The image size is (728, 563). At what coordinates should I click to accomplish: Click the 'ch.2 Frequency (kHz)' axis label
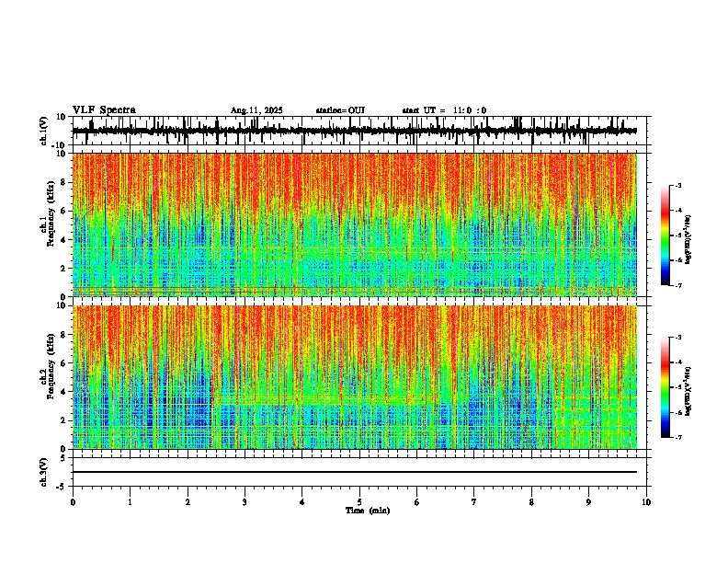[x=47, y=366]
